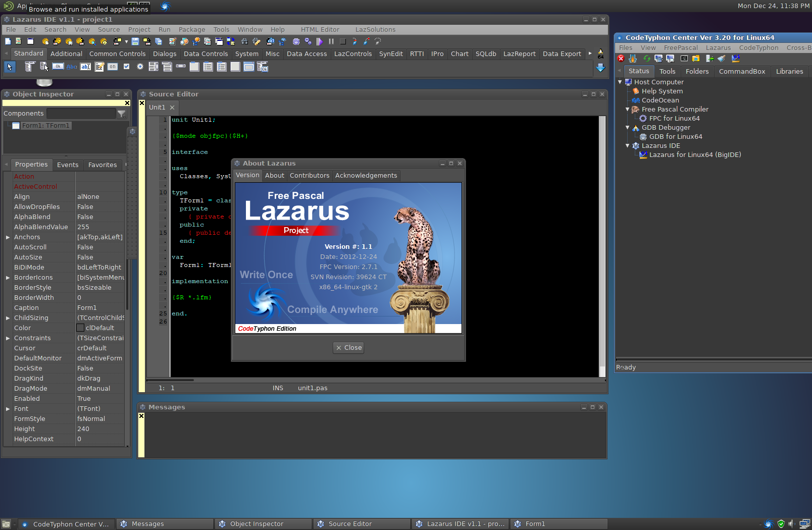Select the TPanel component icon

235,67
